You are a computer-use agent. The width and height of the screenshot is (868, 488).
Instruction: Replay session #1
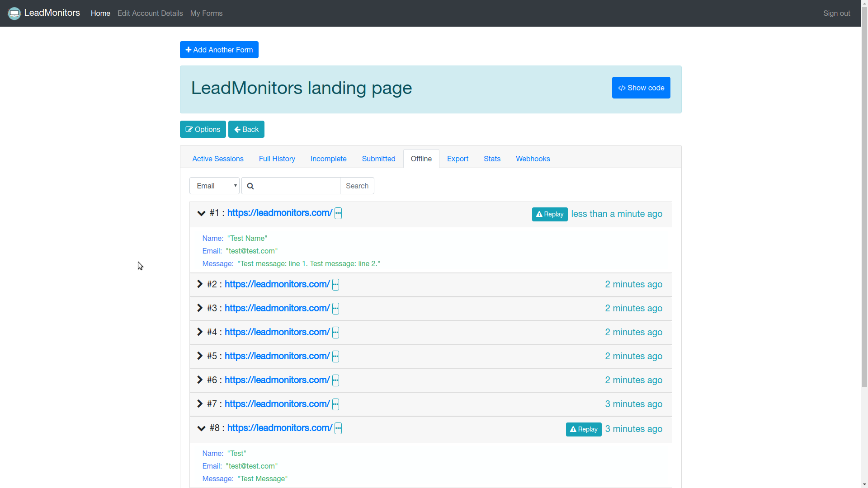point(550,214)
